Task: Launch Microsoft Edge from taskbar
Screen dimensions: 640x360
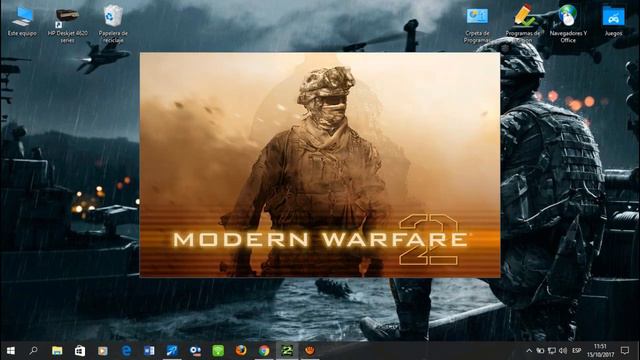Action: point(126,351)
